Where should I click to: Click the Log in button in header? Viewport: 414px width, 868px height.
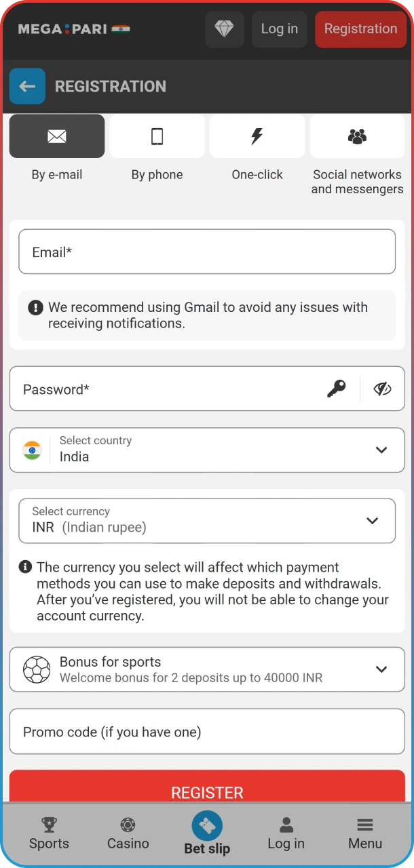pyautogui.click(x=279, y=29)
